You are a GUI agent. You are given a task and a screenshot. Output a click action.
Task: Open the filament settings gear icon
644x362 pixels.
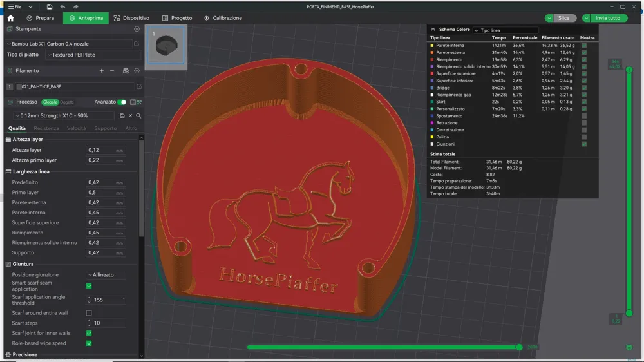(x=137, y=71)
